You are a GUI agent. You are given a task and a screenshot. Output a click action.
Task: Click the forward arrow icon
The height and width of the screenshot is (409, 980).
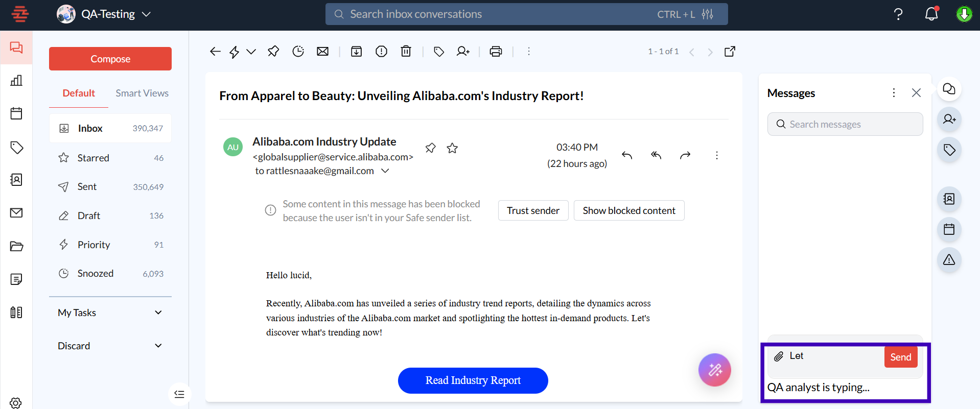point(685,155)
